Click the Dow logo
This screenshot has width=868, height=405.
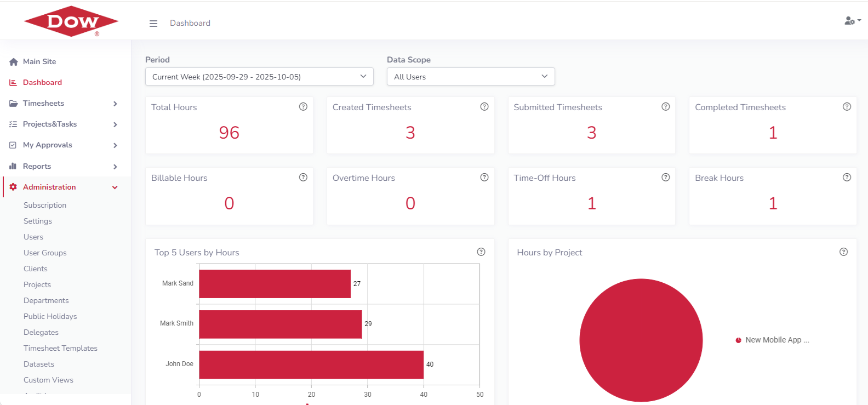tap(71, 22)
